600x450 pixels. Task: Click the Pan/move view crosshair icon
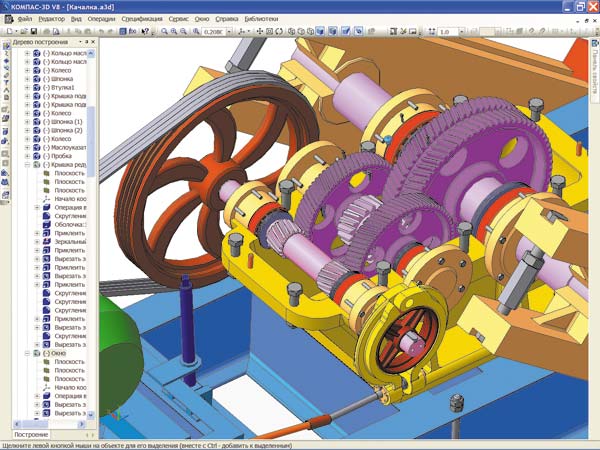257,32
